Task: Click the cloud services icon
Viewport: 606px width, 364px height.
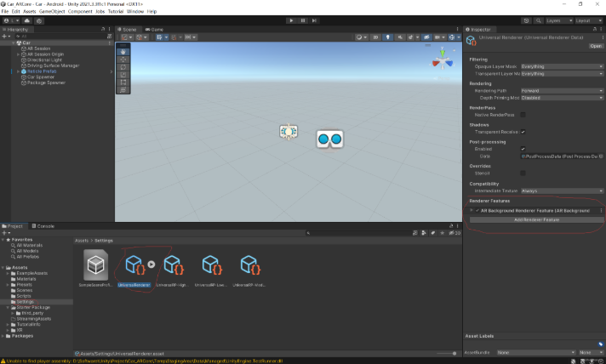Action: click(x=27, y=20)
